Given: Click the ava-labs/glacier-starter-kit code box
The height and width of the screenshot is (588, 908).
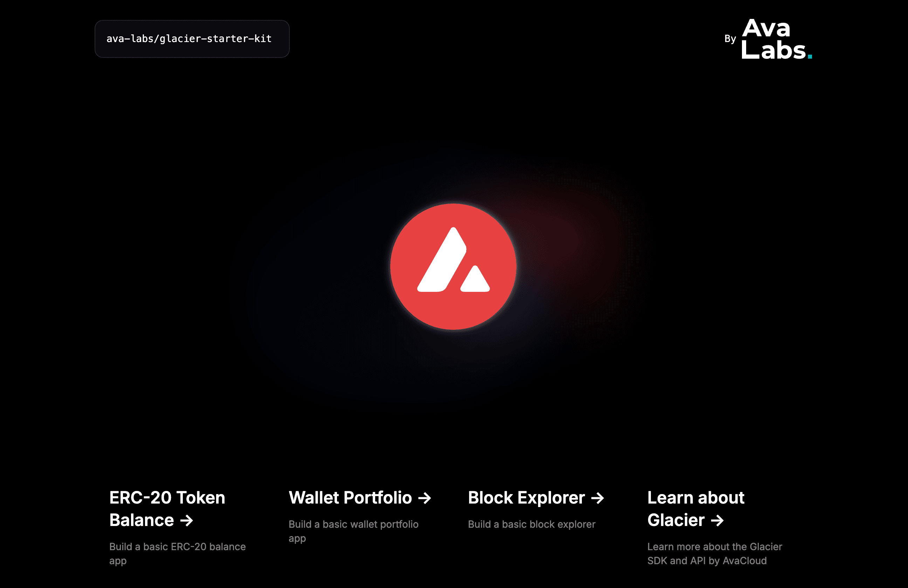Looking at the screenshot, I should click(192, 39).
